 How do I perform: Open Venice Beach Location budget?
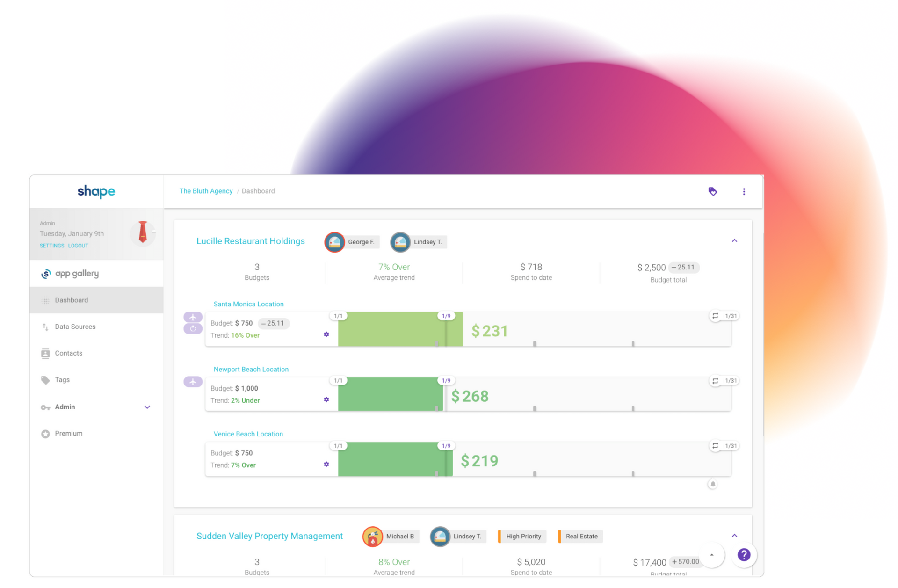[x=248, y=434]
